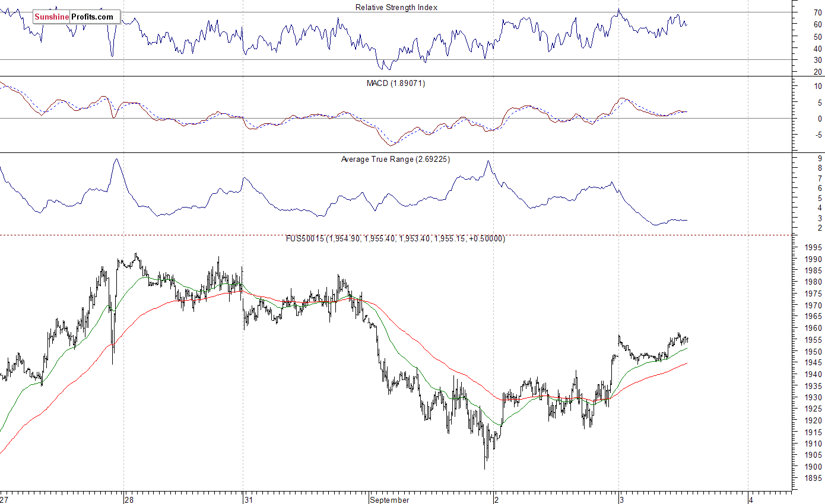Click the September label on date axis

389,500
